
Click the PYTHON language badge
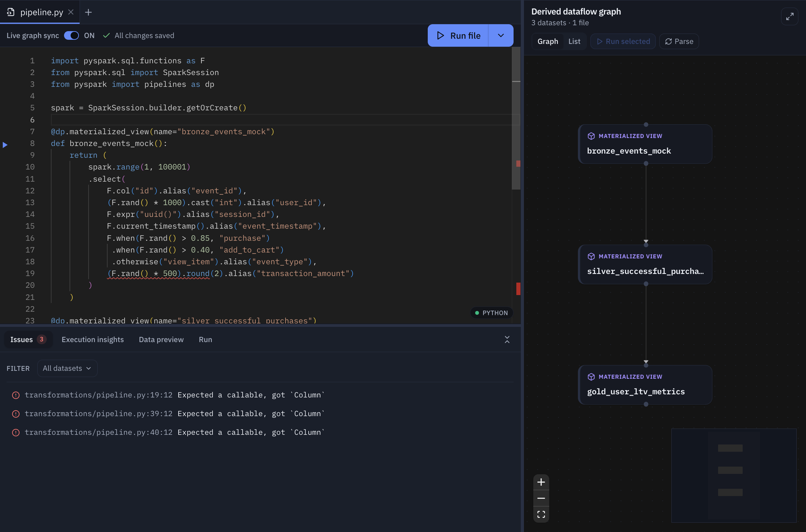click(491, 313)
